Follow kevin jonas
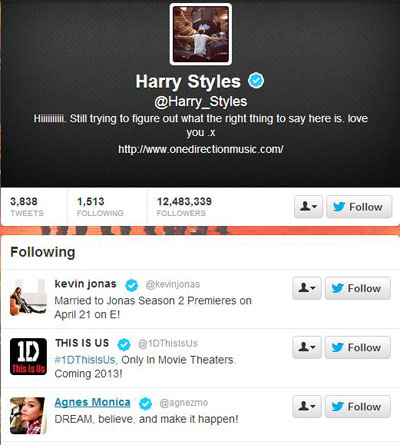Screen dimensions: 400x445 (x=358, y=288)
